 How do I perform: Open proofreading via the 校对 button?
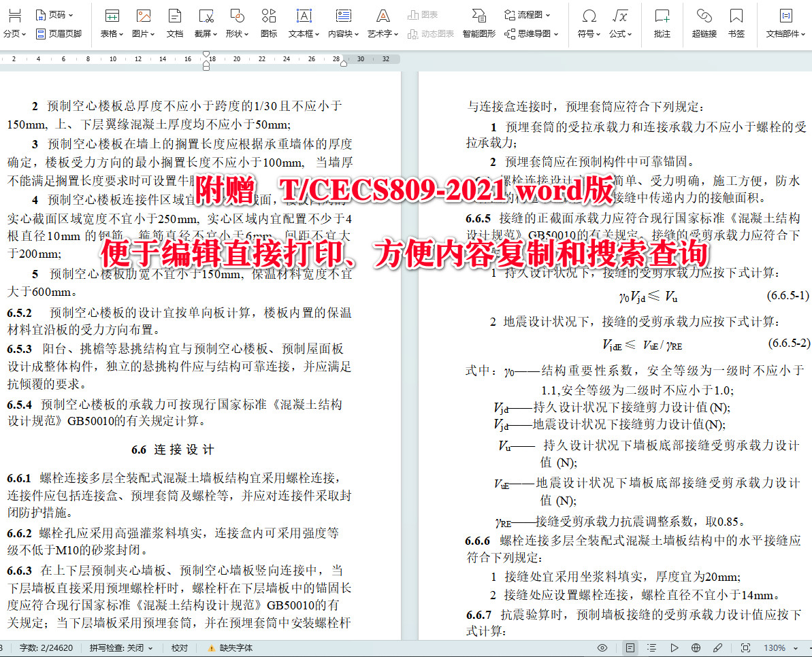tap(181, 650)
